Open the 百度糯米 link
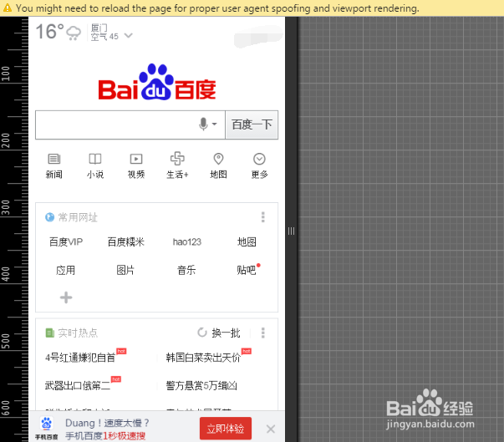Viewport: 504px width, 442px height. [x=125, y=241]
